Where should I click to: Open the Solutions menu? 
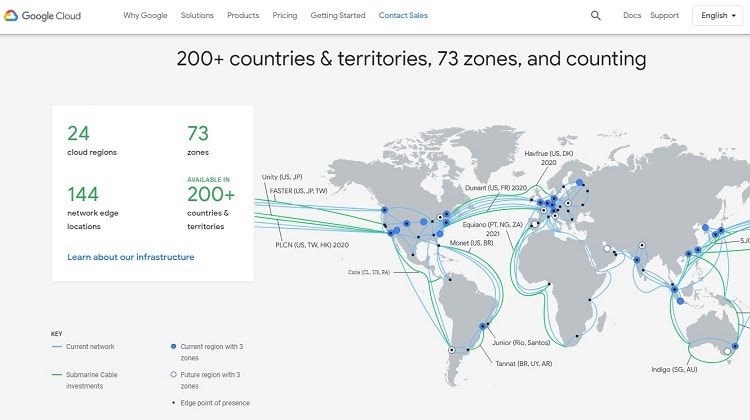[197, 15]
